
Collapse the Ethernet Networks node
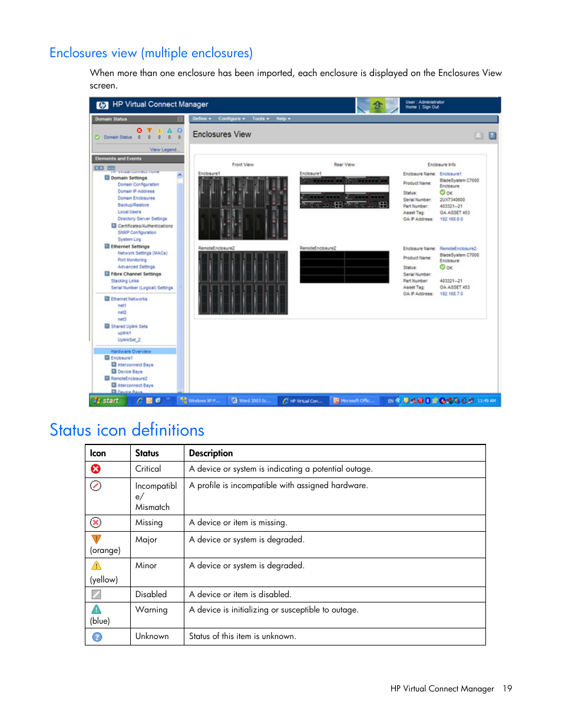pyautogui.click(x=107, y=299)
